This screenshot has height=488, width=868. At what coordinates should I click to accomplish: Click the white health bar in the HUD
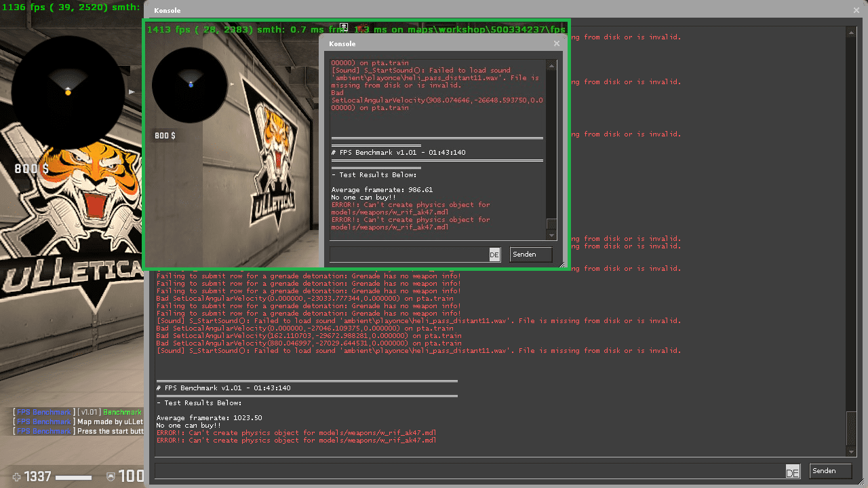click(x=73, y=478)
